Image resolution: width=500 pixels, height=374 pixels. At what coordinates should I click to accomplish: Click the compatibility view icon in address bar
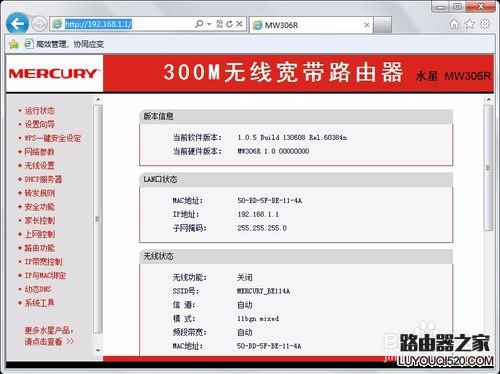(x=219, y=24)
